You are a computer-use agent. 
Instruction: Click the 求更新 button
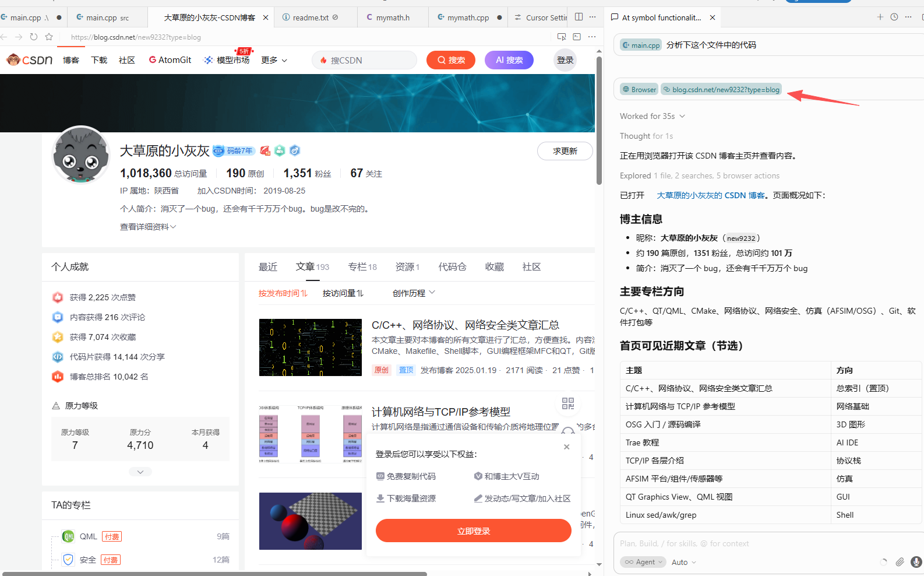point(565,151)
